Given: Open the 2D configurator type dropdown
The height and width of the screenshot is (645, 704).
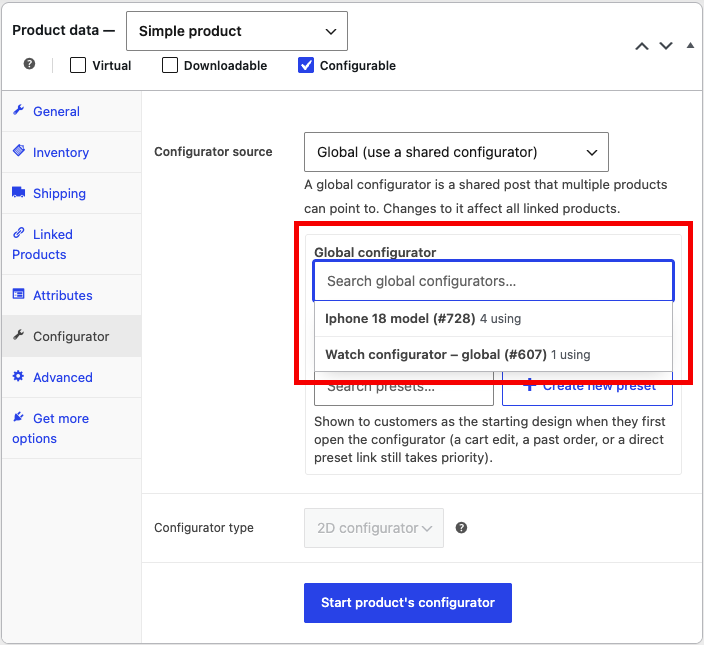Looking at the screenshot, I should 374,528.
